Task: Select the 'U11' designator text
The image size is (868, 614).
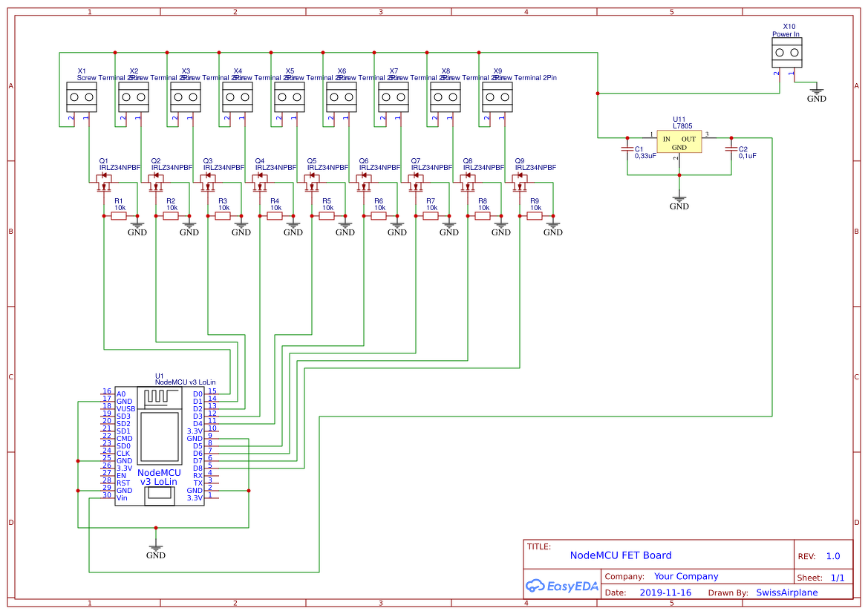Action: pos(679,119)
